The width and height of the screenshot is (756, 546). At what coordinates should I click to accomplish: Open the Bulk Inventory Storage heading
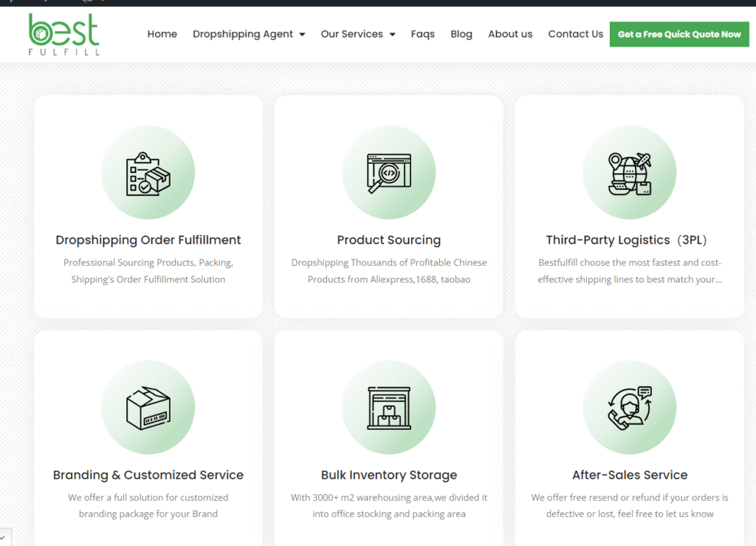click(x=388, y=474)
